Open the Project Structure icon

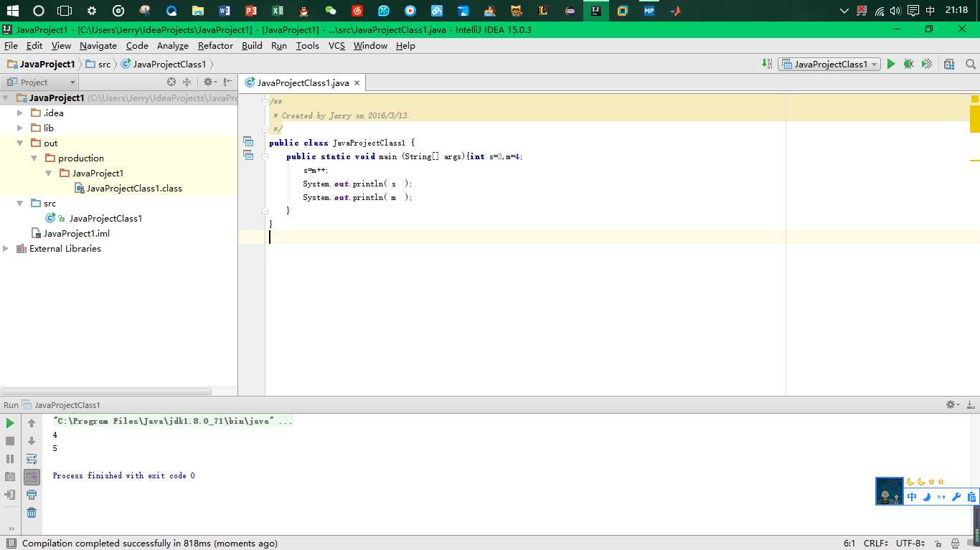[949, 64]
